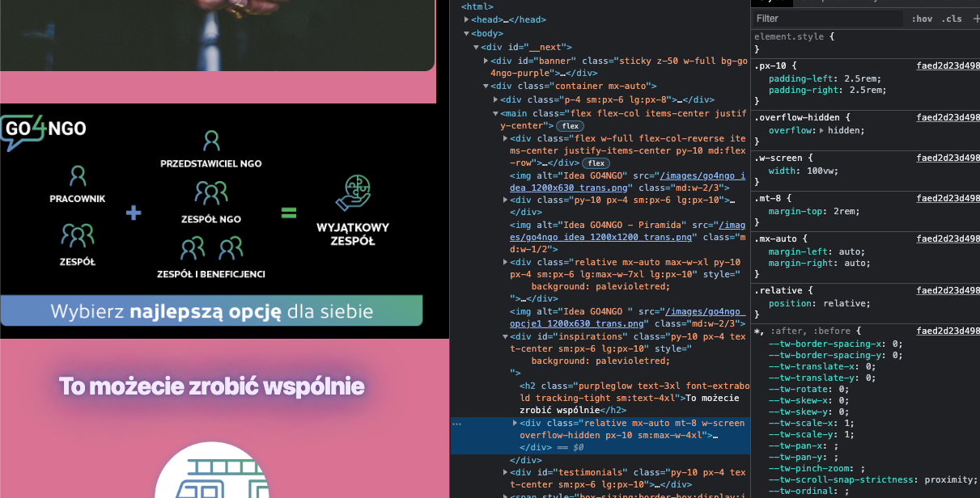
Task: Toggle the :hov element state panel
Action: pyautogui.click(x=922, y=19)
